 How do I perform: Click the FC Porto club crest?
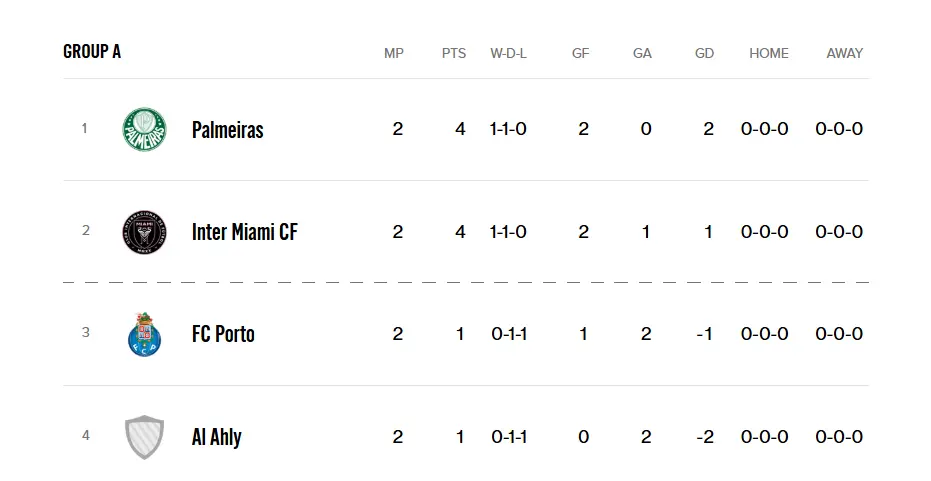coord(144,334)
